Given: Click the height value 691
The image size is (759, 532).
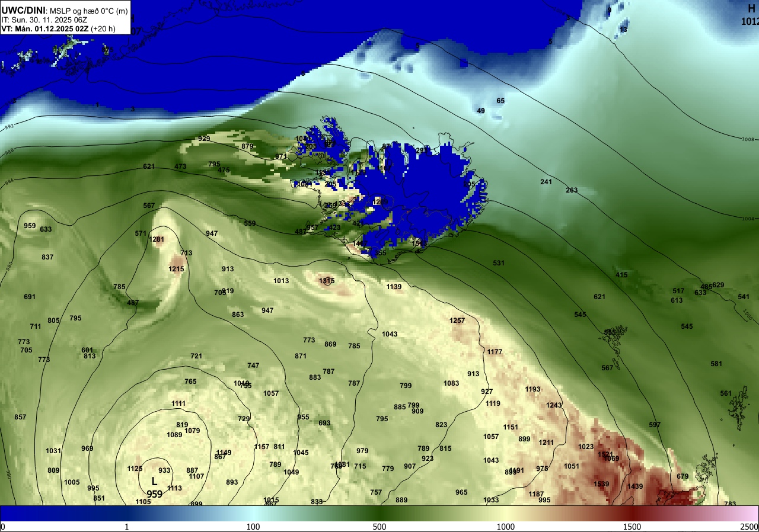Looking at the screenshot, I should click(30, 297).
